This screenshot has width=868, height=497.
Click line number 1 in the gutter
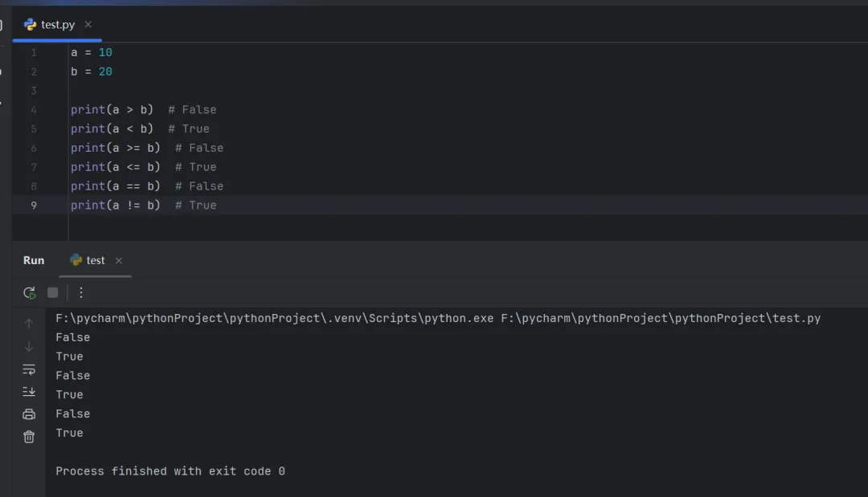pyautogui.click(x=34, y=53)
